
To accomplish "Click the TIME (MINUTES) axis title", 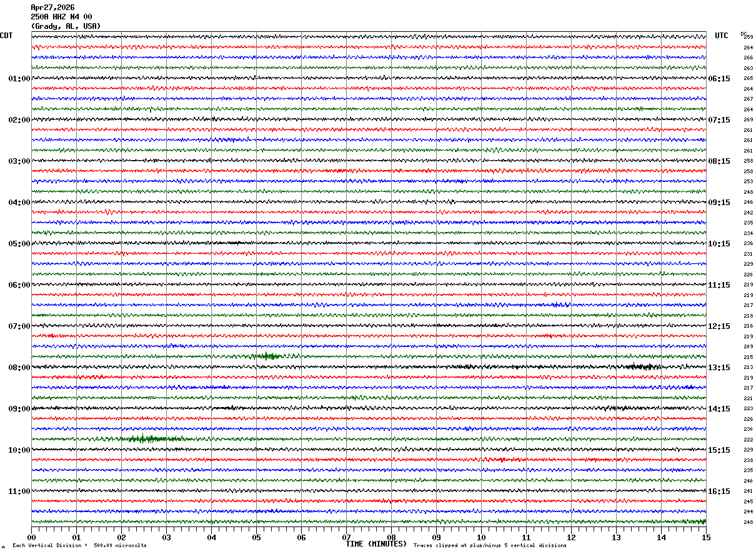I will point(376,544).
